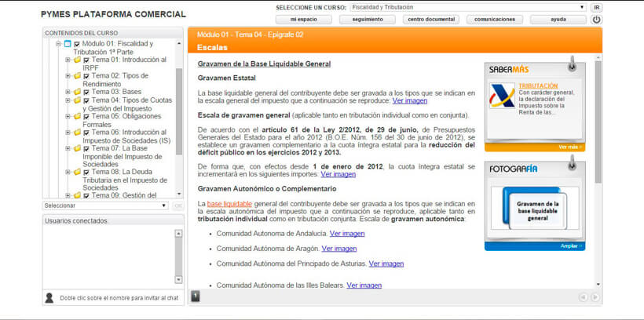Open the centro documental menu
644x320 pixels.
(431, 20)
